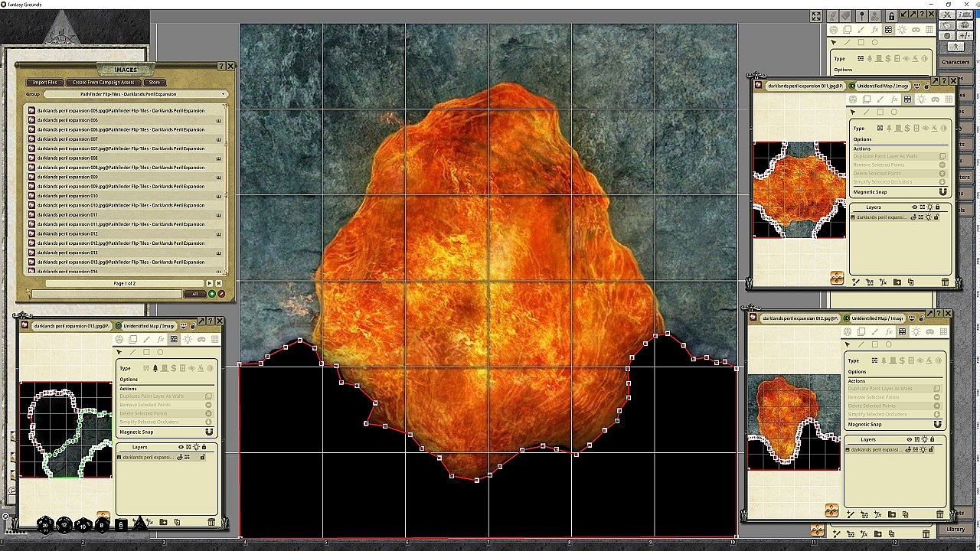The height and width of the screenshot is (551, 980).
Task: Click the red edit list icon in Images window
Action: (x=221, y=294)
